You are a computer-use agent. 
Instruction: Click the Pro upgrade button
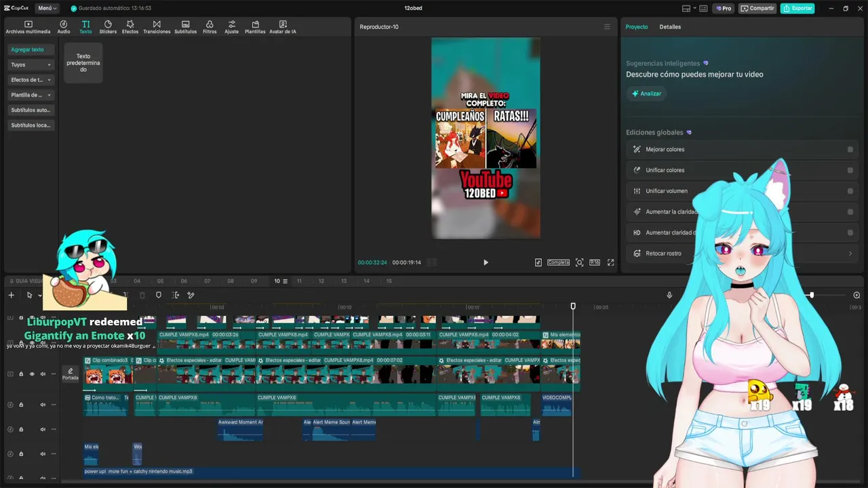723,9
